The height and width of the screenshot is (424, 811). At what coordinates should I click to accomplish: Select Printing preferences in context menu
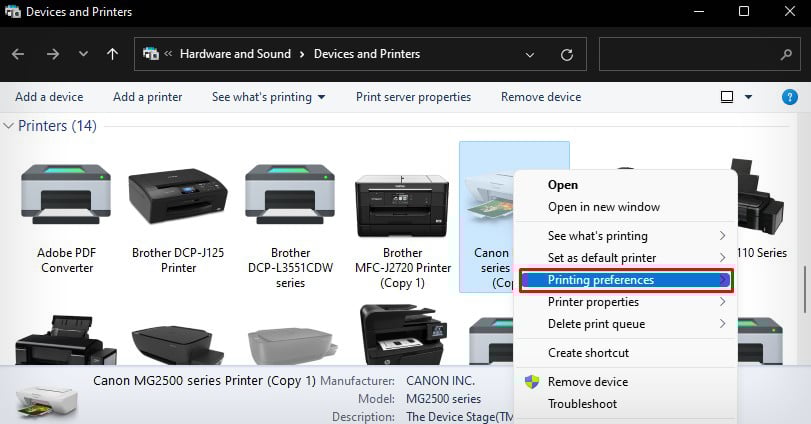(x=626, y=280)
